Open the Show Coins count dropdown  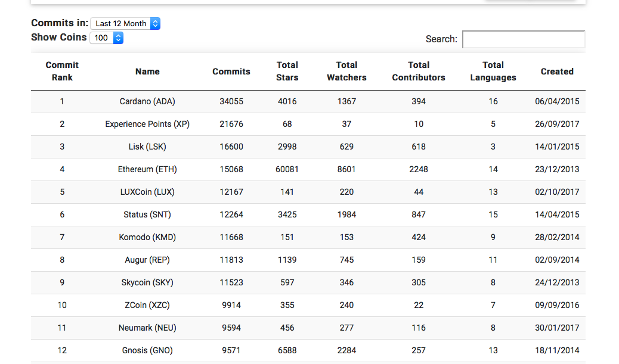(106, 38)
